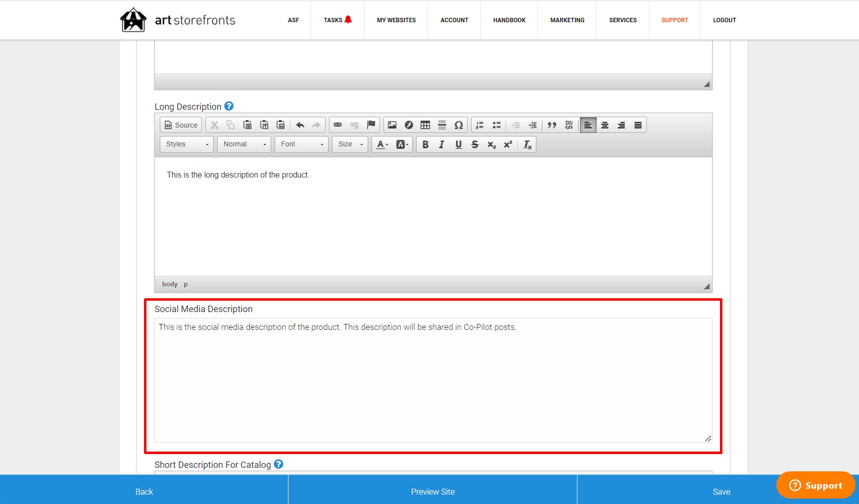Viewport: 859px width, 504px height.
Task: Select justify alignment icon
Action: pos(638,125)
